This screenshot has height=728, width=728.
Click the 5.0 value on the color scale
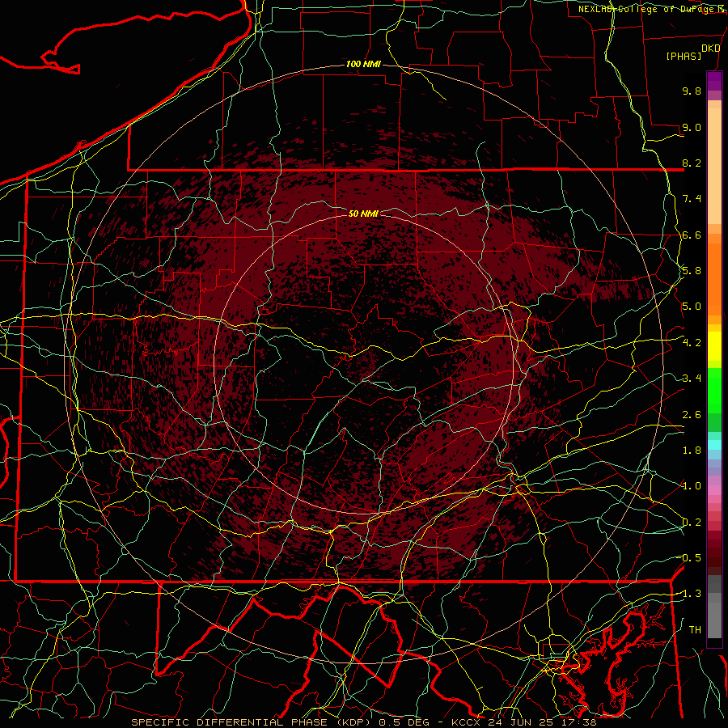692,307
